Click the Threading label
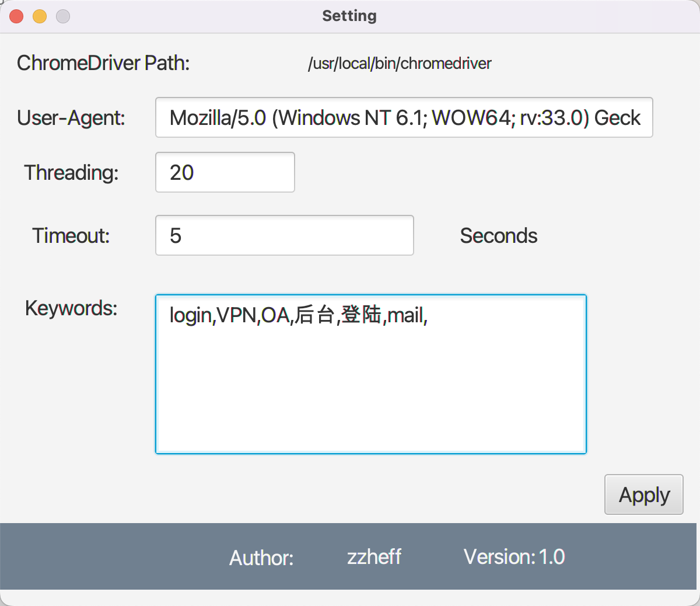Image resolution: width=700 pixels, height=606 pixels. click(71, 172)
